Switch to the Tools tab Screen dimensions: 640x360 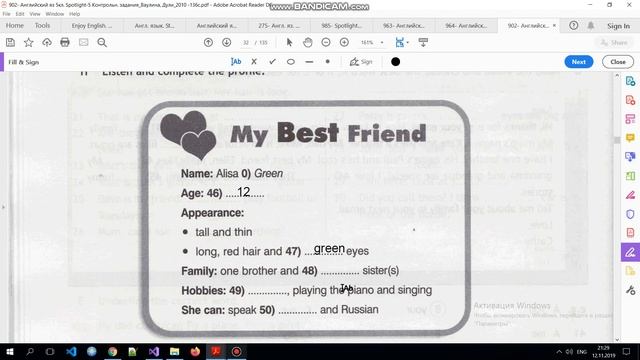tap(42, 25)
